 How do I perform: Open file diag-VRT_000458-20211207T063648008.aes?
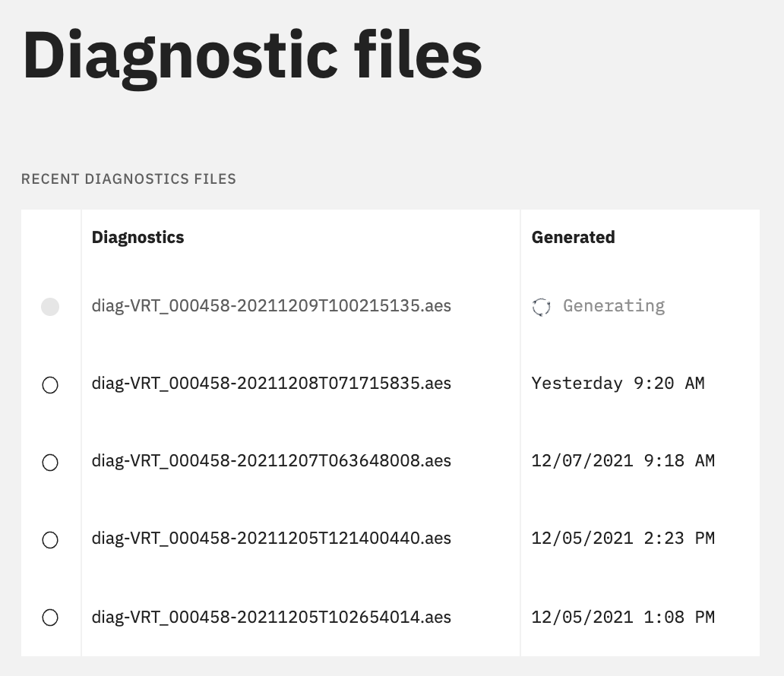click(x=271, y=461)
